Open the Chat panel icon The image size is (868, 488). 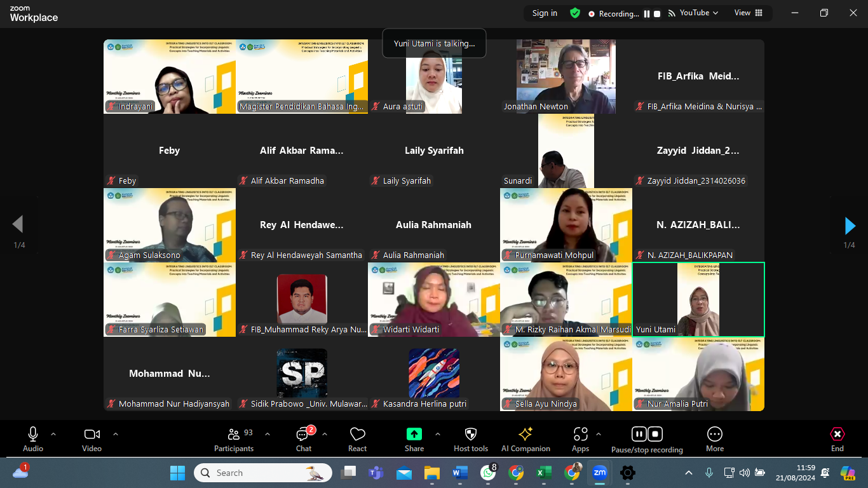click(303, 439)
